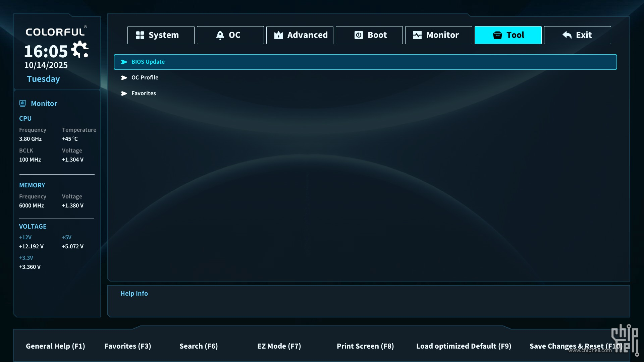Expand the OC Profile arrow

[124, 78]
